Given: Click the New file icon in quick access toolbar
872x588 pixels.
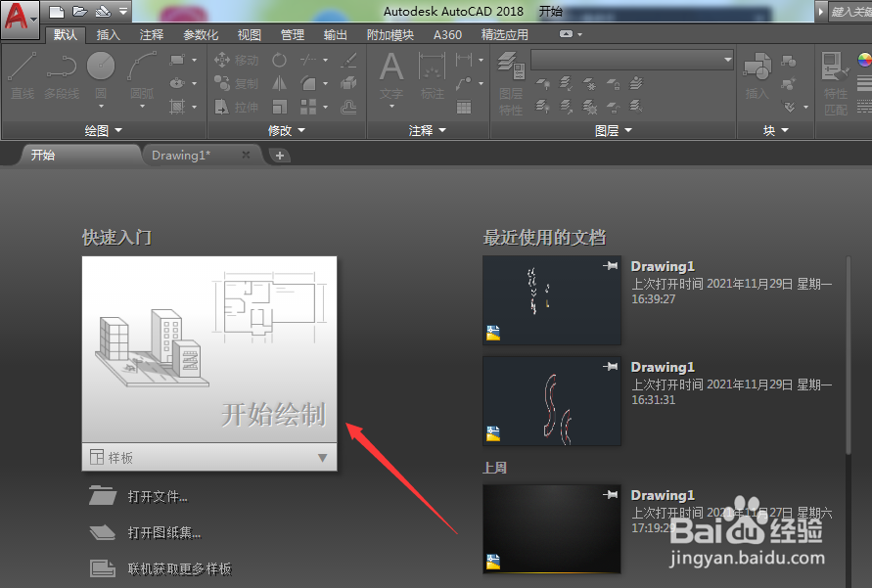Looking at the screenshot, I should point(56,11).
